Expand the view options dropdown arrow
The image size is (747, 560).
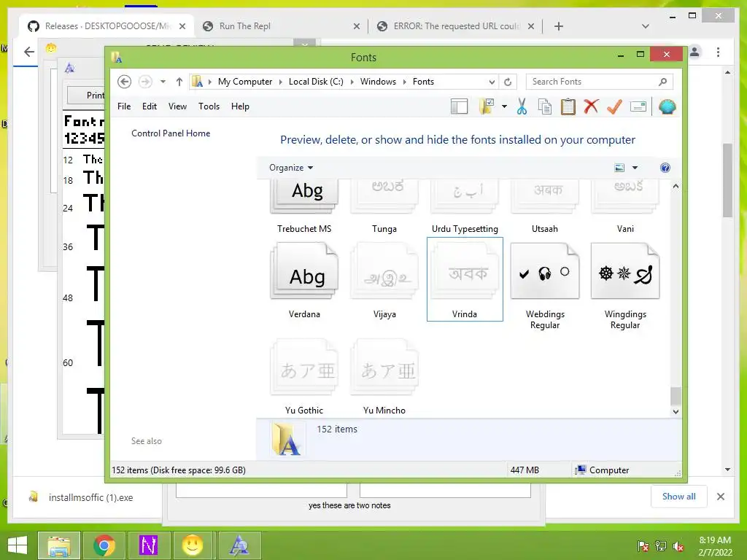[x=635, y=168]
